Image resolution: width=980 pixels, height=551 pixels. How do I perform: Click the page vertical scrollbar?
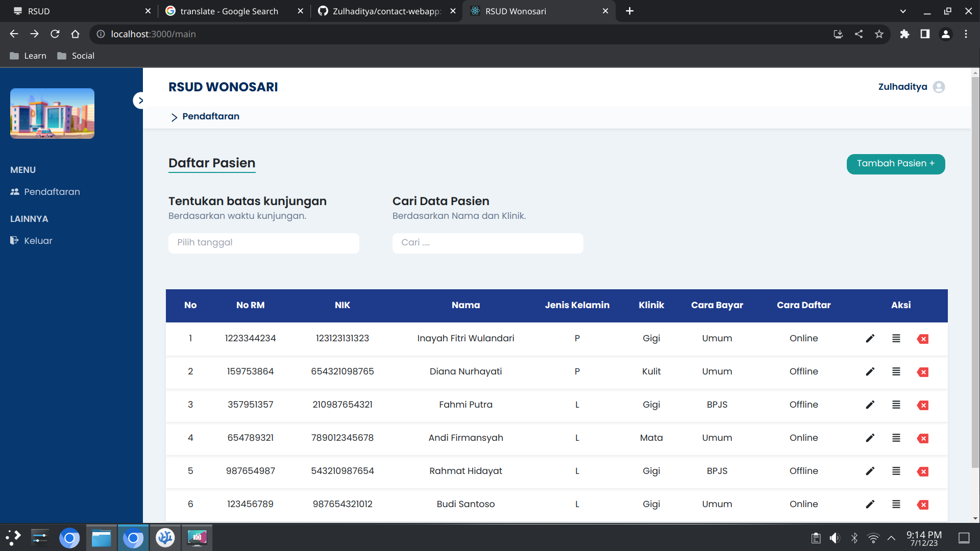click(975, 270)
